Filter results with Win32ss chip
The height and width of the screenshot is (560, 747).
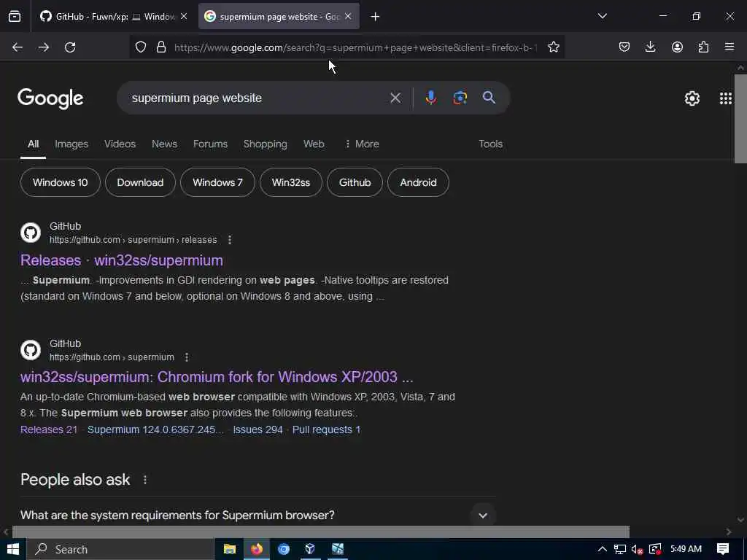point(291,182)
